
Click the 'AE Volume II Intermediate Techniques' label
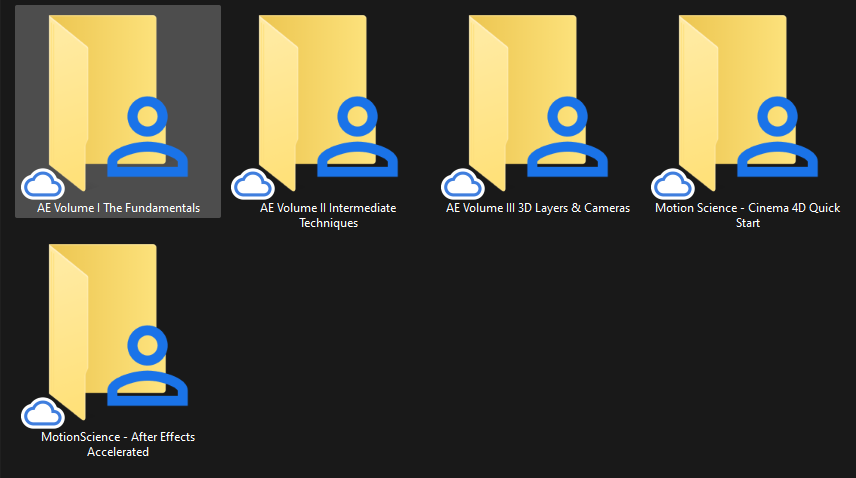coord(328,215)
